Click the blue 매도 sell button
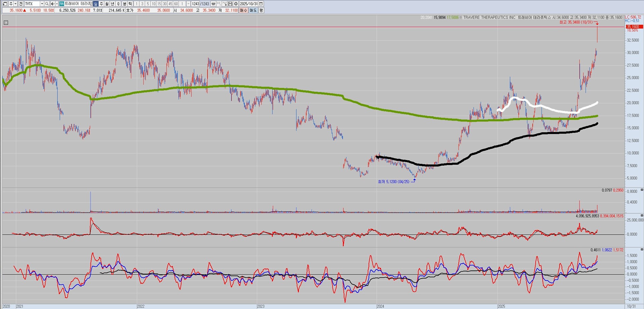This screenshot has width=644, height=309. pos(253,10)
